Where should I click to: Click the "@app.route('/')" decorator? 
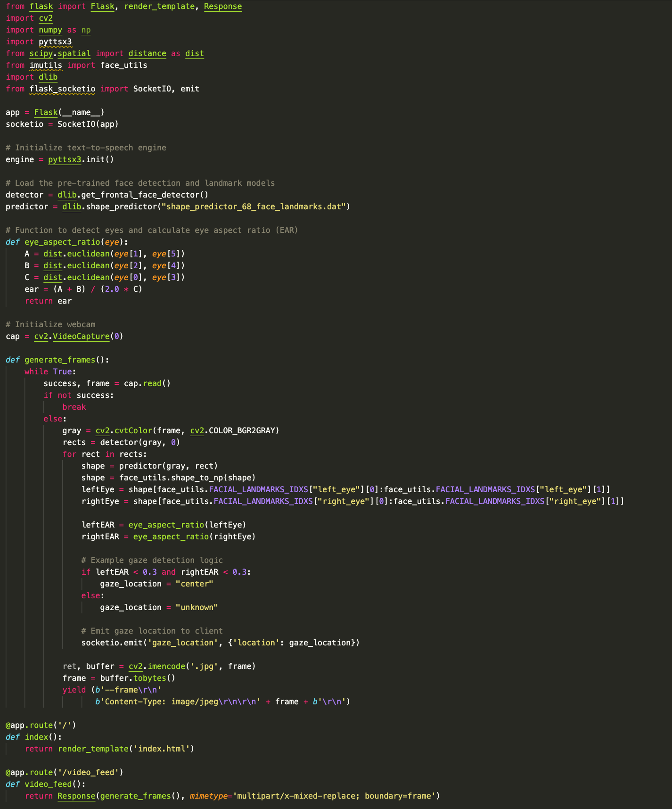(41, 726)
